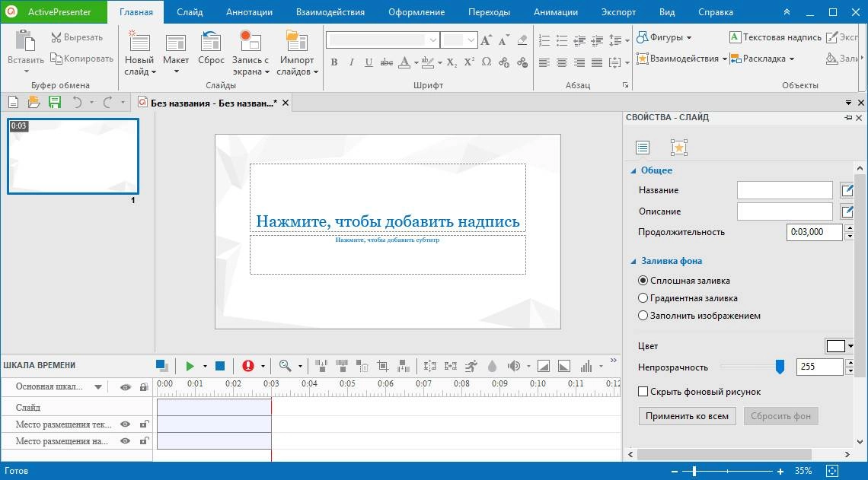Align paragraph text to center
This screenshot has width=868, height=480.
(x=562, y=62)
